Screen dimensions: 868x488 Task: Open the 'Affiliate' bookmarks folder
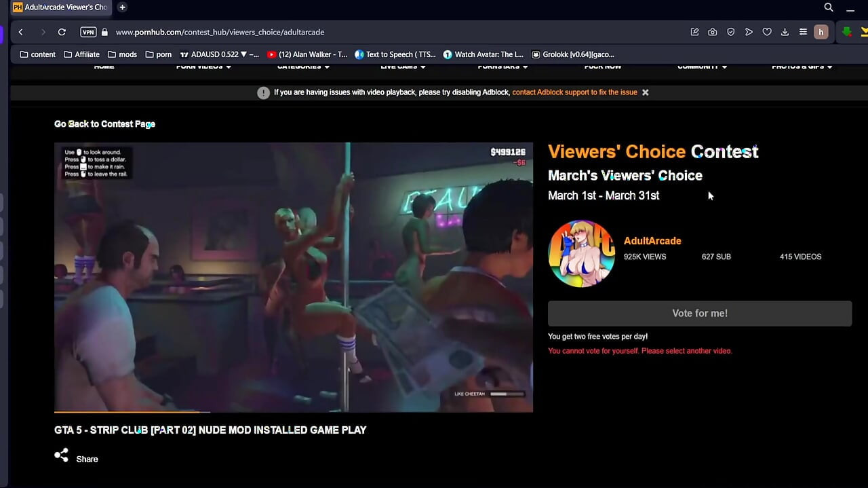(x=81, y=54)
